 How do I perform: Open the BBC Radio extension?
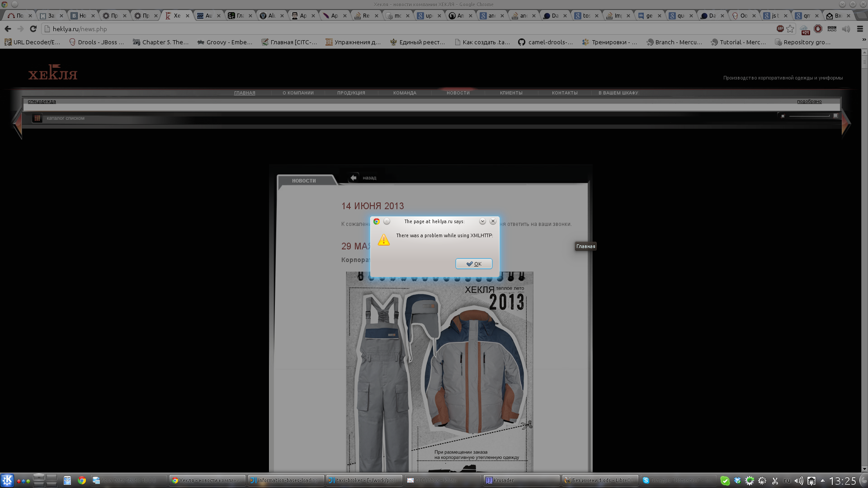point(832,29)
